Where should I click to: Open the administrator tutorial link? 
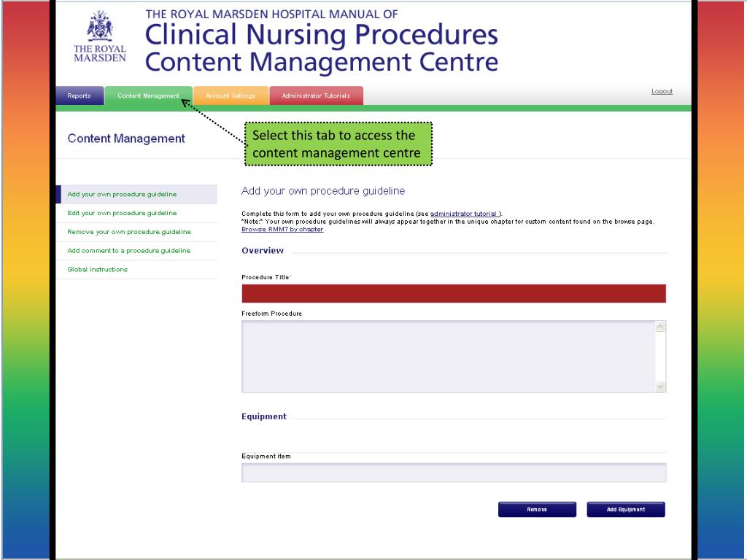click(x=464, y=214)
